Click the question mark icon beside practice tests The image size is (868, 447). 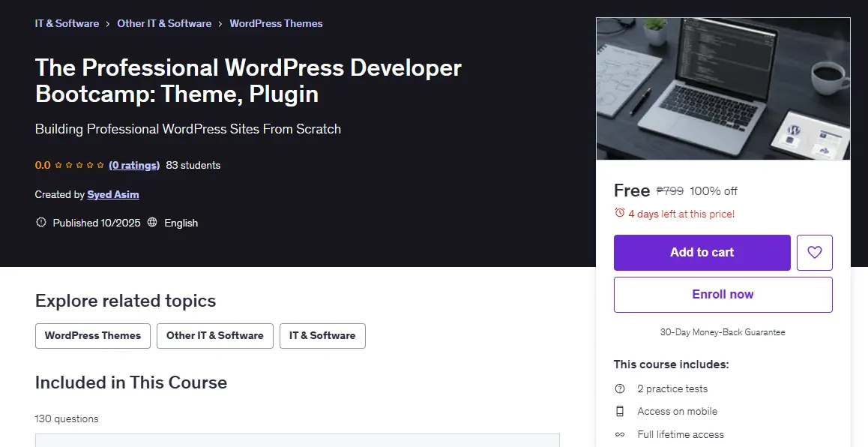620,388
